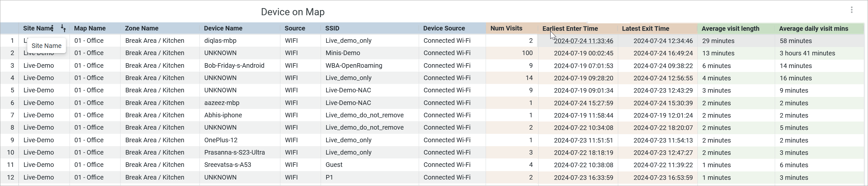868x186 pixels.
Task: Sort by Map Name column header
Action: (x=90, y=29)
